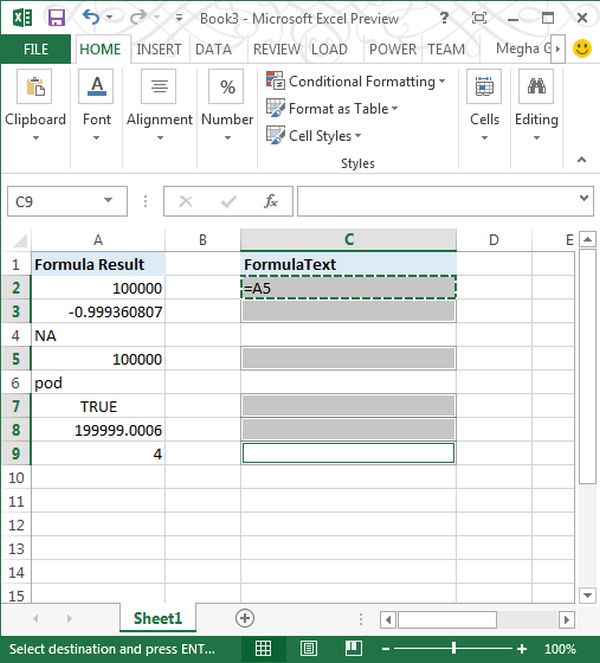Switch to the POWER tab
Image resolution: width=600 pixels, height=663 pixels.
[x=392, y=49]
